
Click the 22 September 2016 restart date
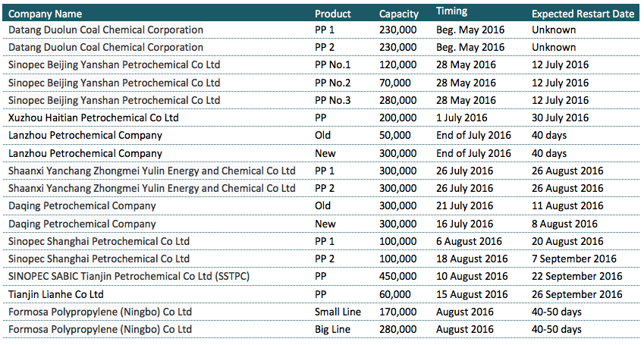click(576, 276)
